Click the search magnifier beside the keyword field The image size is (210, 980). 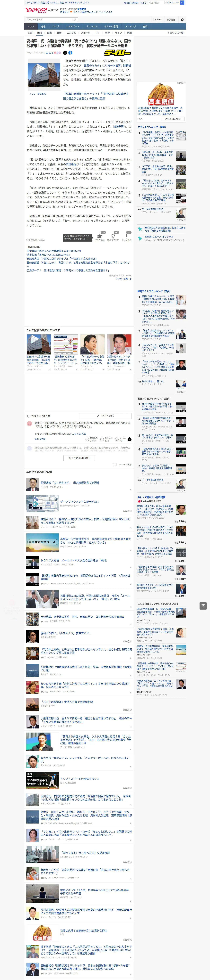coord(75,20)
